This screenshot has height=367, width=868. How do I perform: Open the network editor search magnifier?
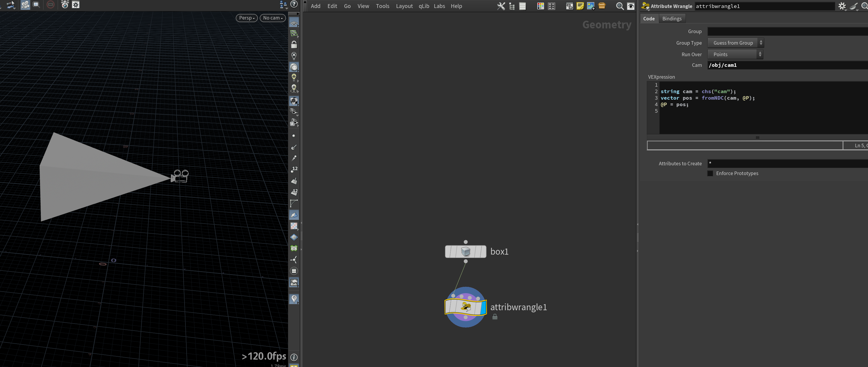(619, 6)
